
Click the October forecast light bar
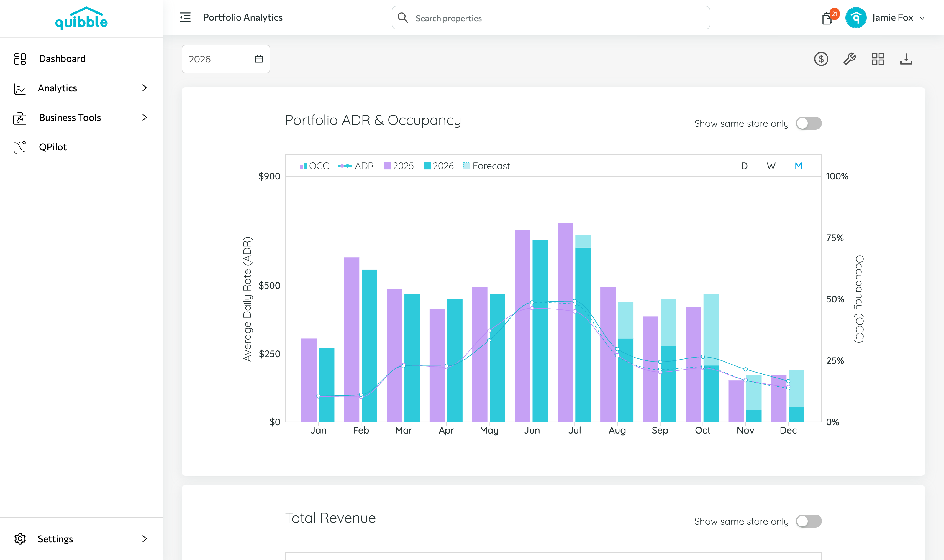(711, 330)
